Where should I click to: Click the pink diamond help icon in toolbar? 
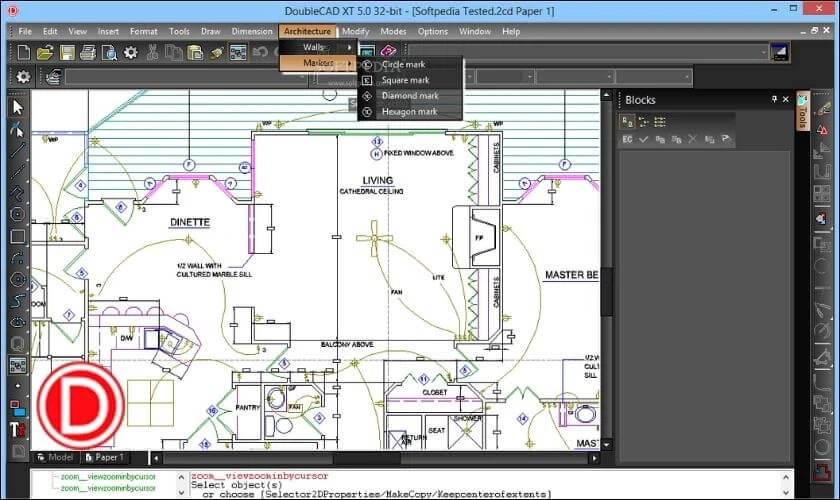click(388, 51)
